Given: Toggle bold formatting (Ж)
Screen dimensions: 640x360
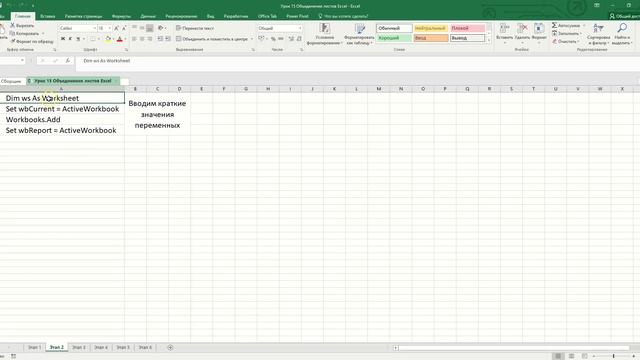Looking at the screenshot, I should click(63, 39).
